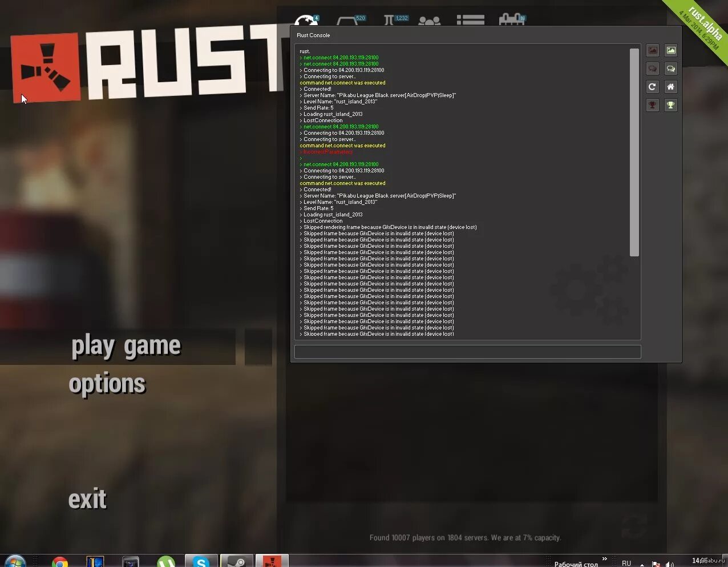Click the dim red trophy icon

tap(653, 105)
